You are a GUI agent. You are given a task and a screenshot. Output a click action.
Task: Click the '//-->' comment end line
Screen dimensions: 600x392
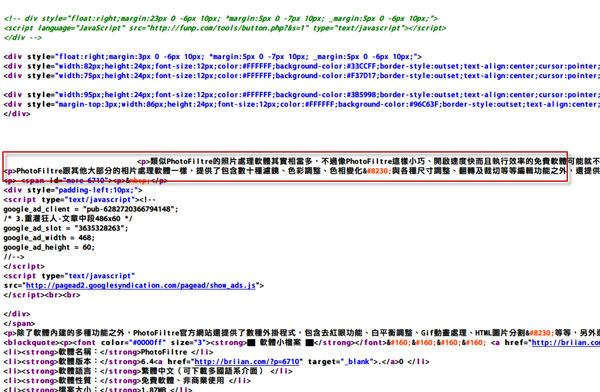point(14,257)
